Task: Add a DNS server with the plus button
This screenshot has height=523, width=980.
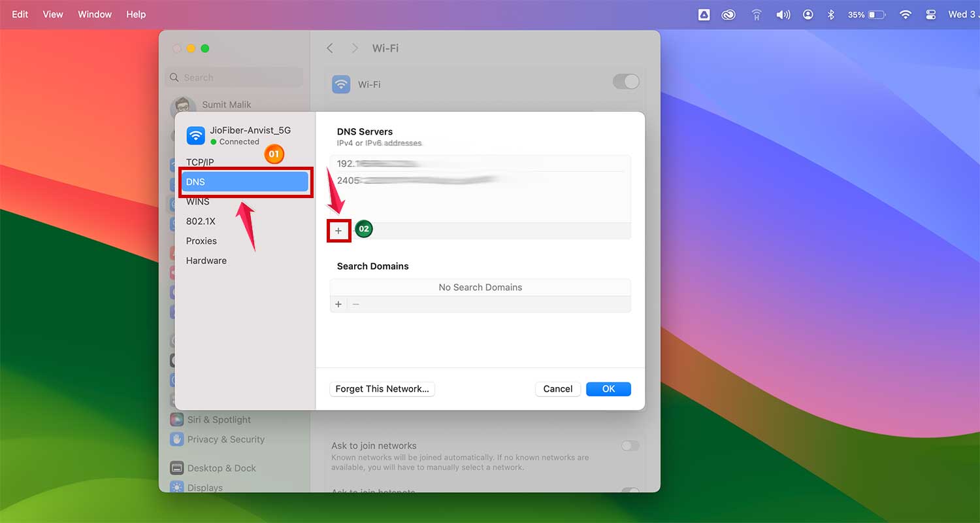Action: click(338, 230)
